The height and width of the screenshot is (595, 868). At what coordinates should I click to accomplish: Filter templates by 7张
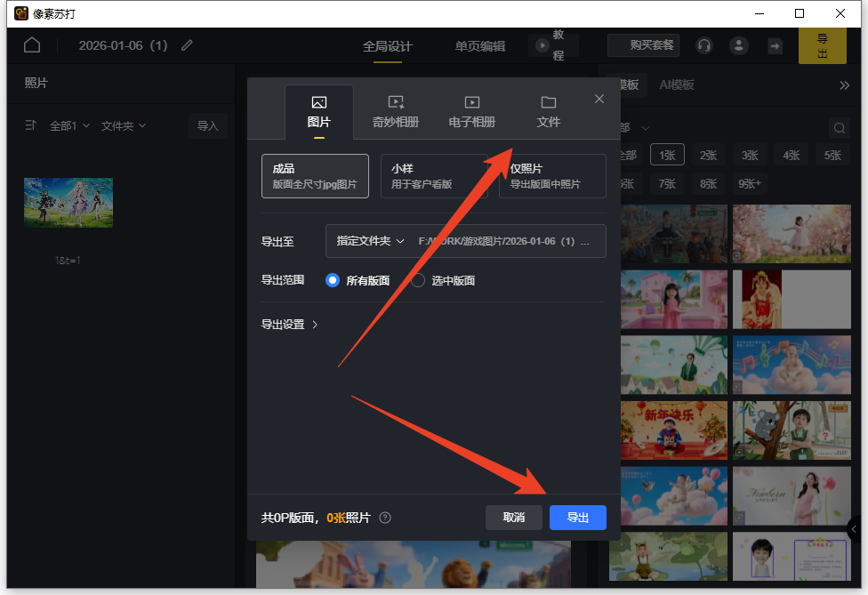[x=667, y=184]
